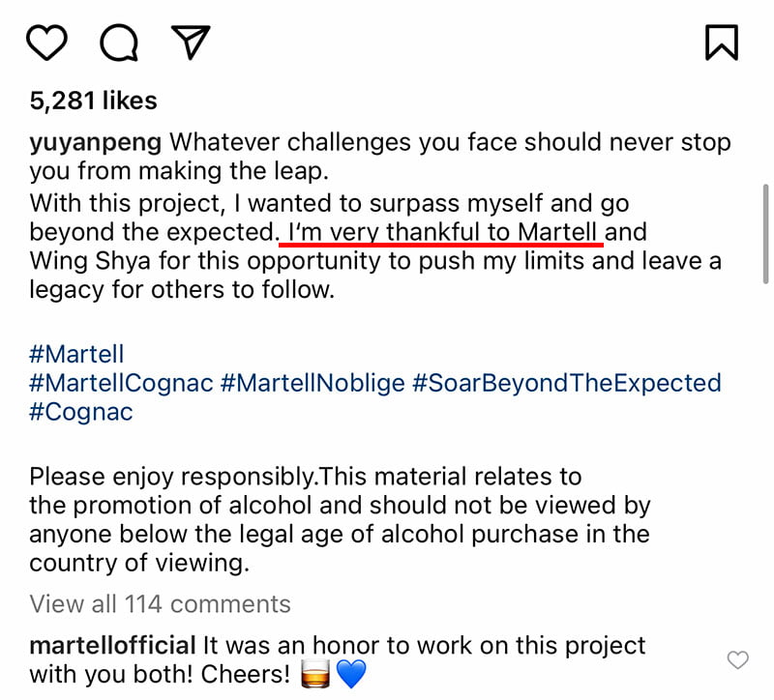The image size is (774, 700).
Task: Open the #MartellCognac hashtag
Action: click(x=122, y=383)
